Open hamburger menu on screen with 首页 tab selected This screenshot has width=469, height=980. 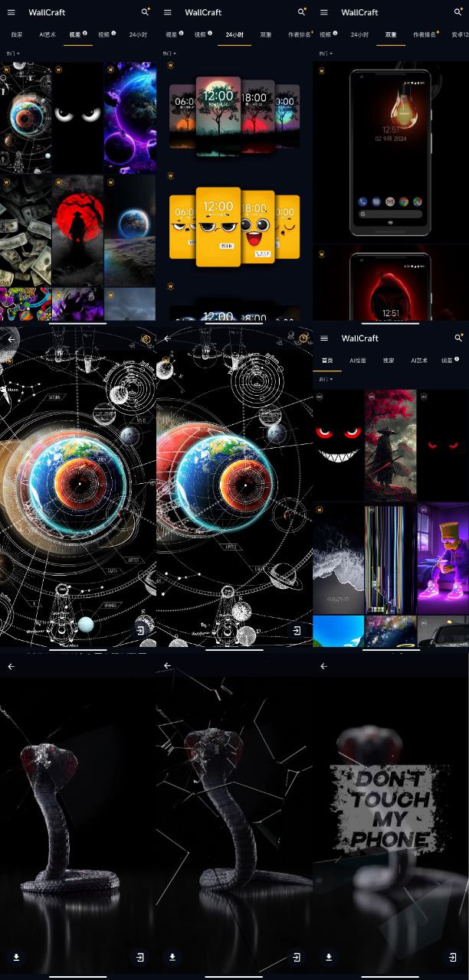[323, 338]
